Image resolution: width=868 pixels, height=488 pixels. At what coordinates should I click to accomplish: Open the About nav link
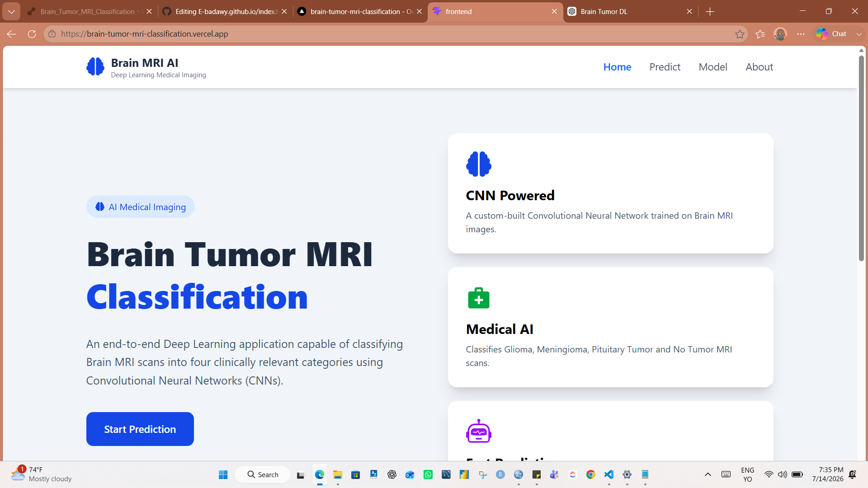point(759,67)
